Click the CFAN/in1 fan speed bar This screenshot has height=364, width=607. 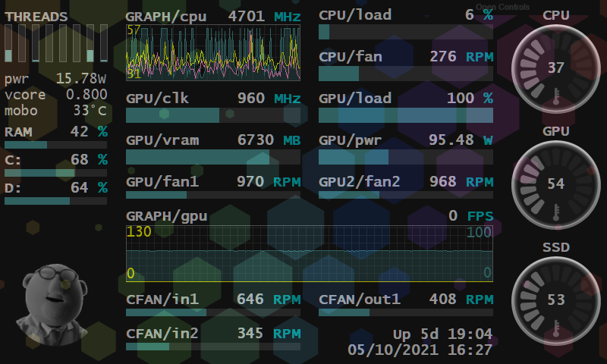[x=213, y=312]
